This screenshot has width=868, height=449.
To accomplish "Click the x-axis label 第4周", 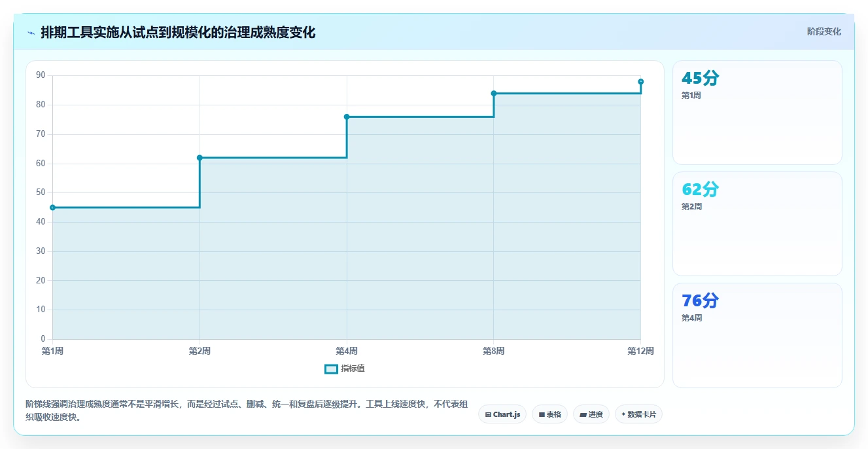I will pyautogui.click(x=347, y=351).
